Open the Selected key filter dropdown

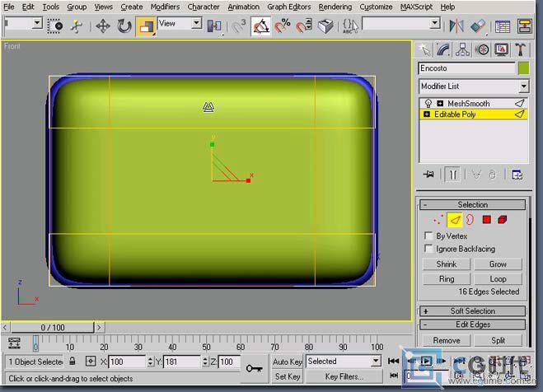(x=343, y=362)
